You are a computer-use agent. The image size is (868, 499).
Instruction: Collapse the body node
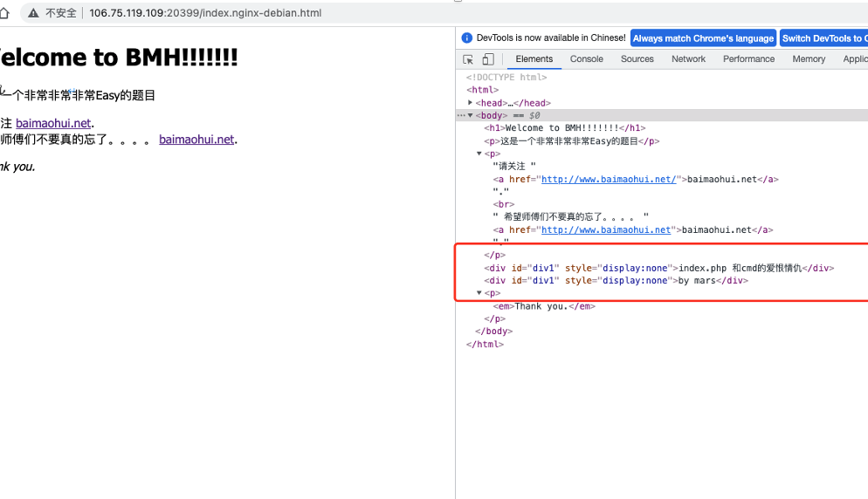pyautogui.click(x=470, y=115)
